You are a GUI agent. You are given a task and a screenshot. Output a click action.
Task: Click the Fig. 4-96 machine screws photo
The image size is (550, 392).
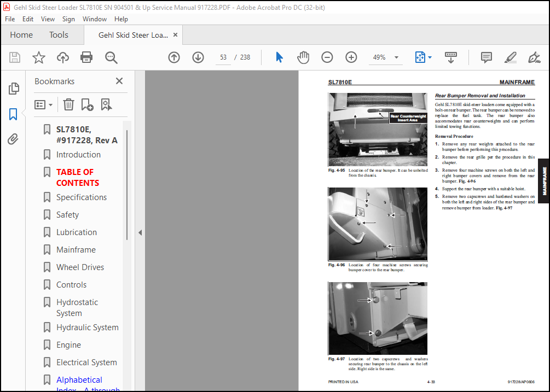(x=378, y=224)
